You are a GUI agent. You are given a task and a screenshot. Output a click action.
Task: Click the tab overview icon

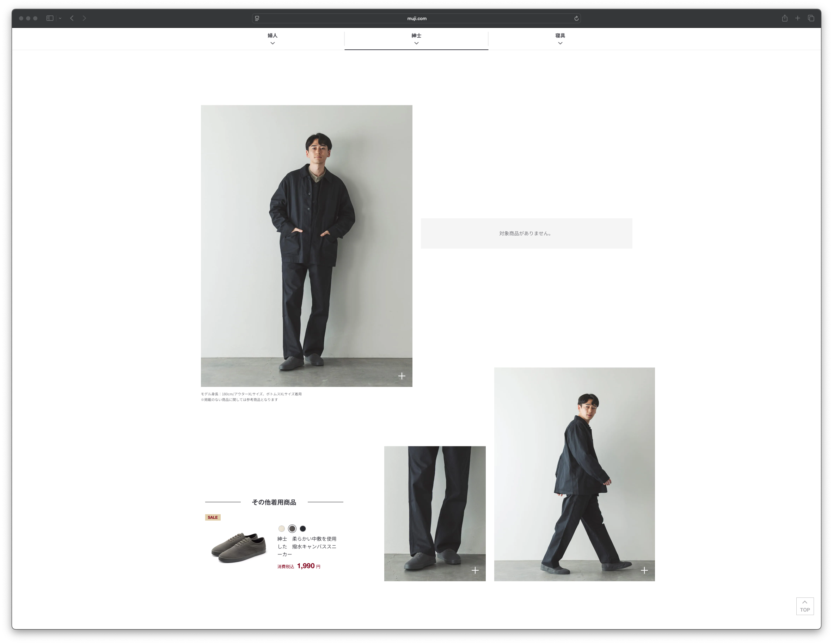pos(810,18)
